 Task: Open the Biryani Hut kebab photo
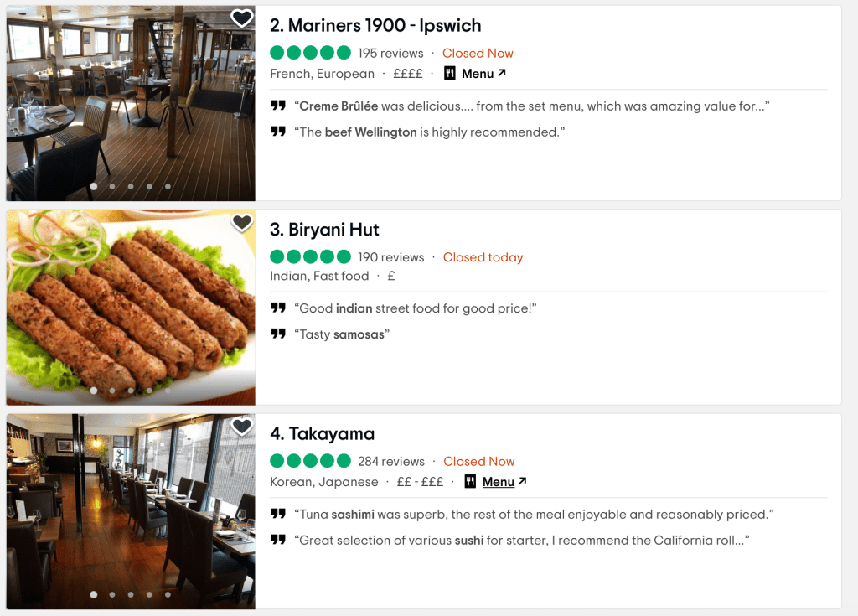click(x=131, y=308)
